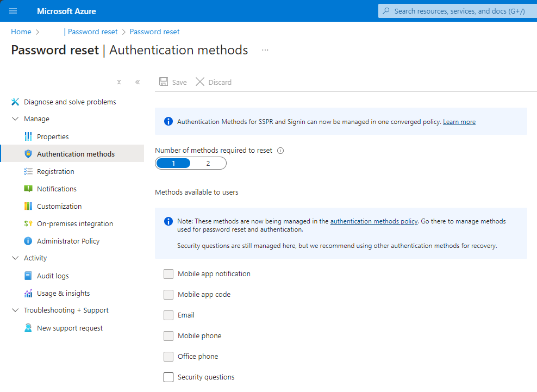This screenshot has width=537, height=392.
Task: Click the Activity section heading
Action: click(35, 258)
